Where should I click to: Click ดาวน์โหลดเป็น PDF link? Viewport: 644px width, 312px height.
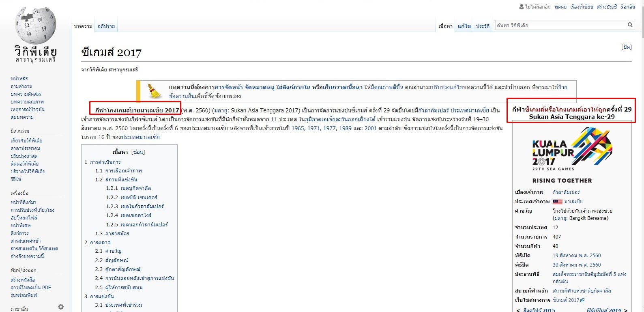click(31, 288)
